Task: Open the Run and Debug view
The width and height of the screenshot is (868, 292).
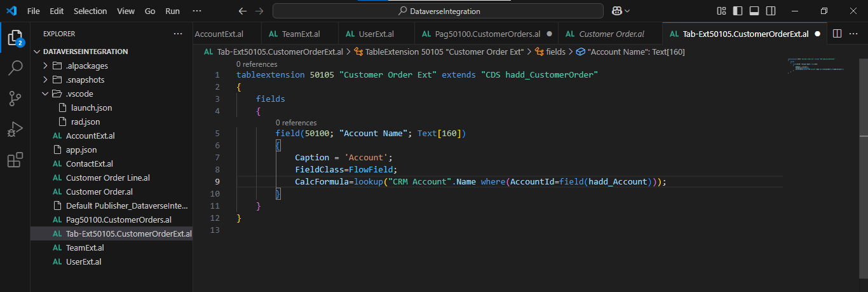Action: click(15, 129)
